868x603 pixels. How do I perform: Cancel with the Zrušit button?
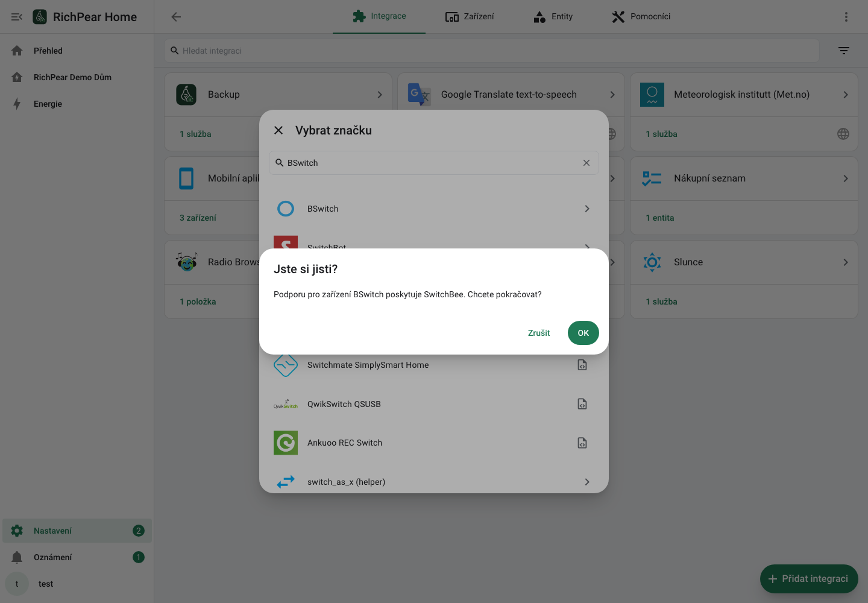(x=539, y=333)
